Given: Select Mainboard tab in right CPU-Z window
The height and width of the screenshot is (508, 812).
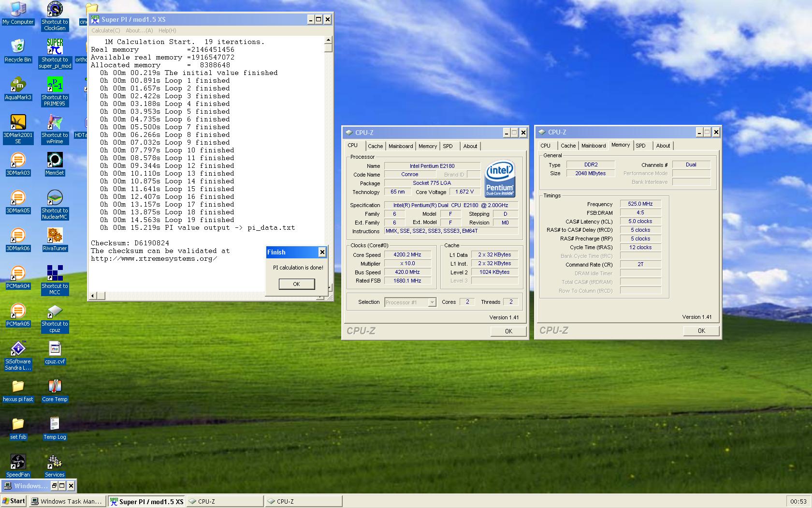Looking at the screenshot, I should click(x=594, y=146).
